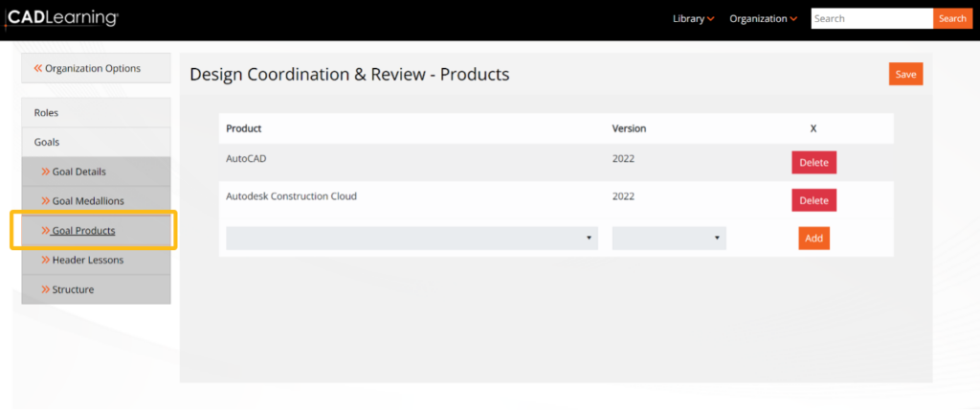Screen dimensions: 980x412
Task: Click the chevron icon next to Header Lessons
Action: pos(45,260)
